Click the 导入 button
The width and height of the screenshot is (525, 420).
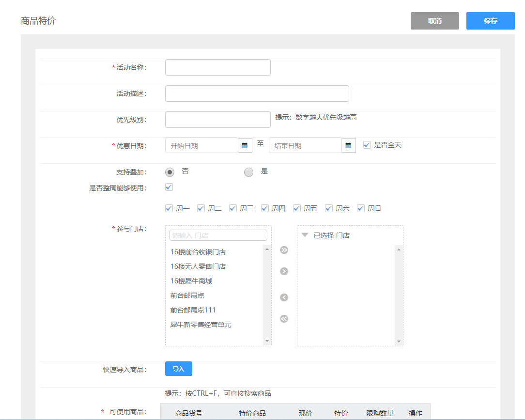click(x=178, y=369)
